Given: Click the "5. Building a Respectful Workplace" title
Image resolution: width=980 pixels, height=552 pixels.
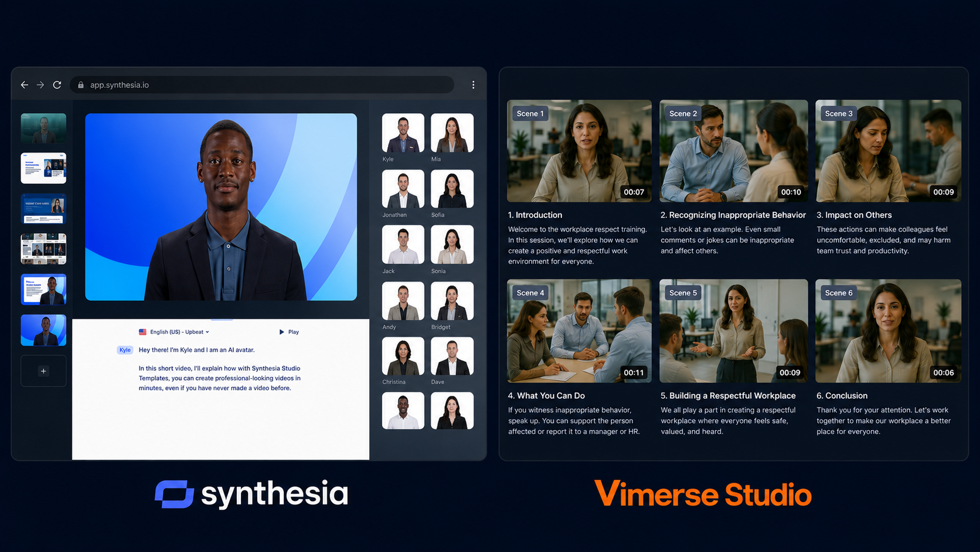Looking at the screenshot, I should 728,396.
